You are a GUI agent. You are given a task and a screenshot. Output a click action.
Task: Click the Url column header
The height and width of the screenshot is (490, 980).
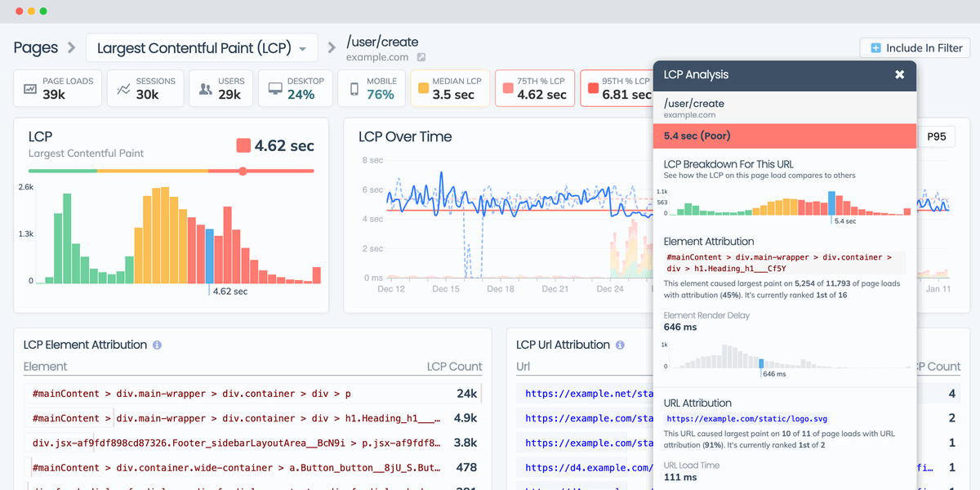pos(523,367)
